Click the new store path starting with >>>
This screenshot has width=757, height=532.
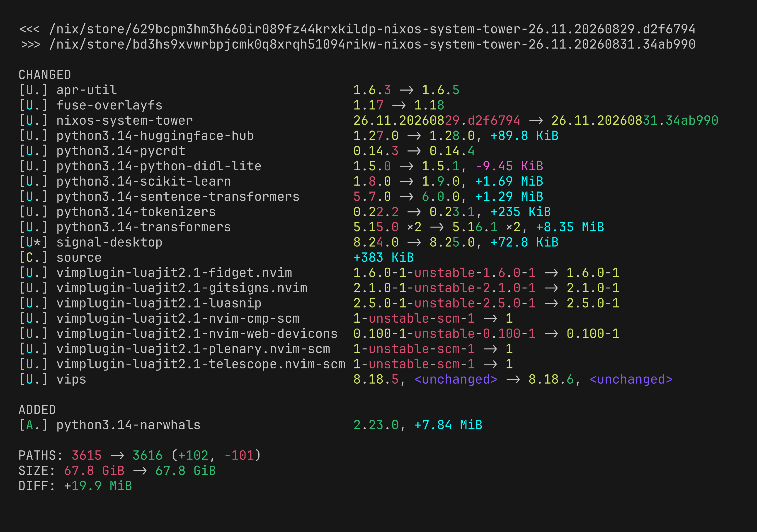357,44
